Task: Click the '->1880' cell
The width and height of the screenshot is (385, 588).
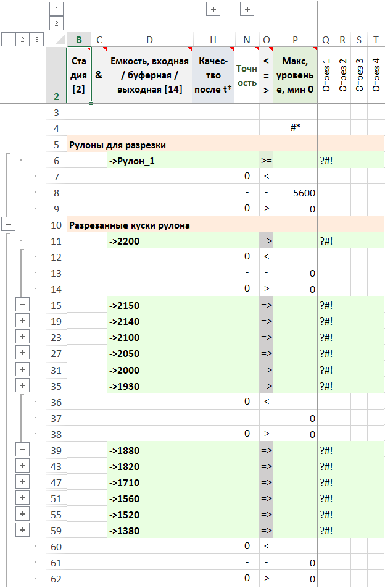Action: [x=149, y=450]
